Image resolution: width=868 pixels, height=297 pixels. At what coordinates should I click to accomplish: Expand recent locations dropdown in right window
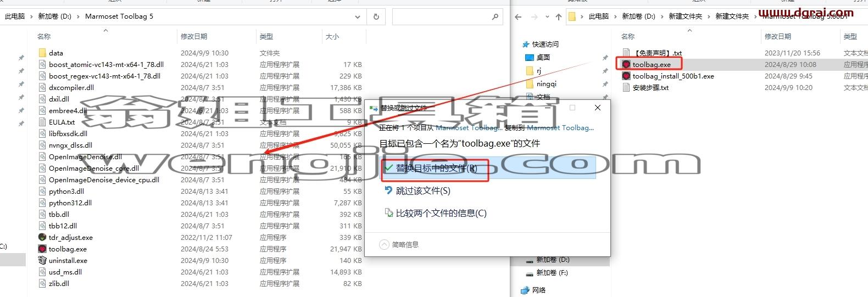[547, 16]
